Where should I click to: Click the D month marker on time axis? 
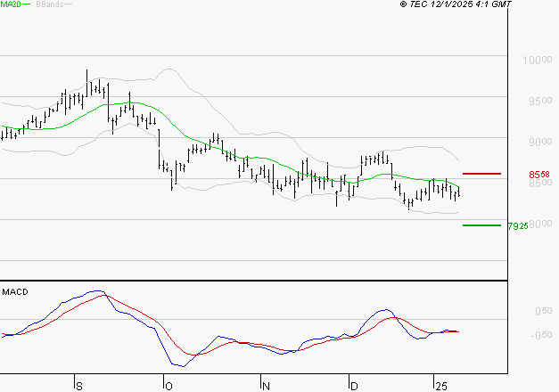point(353,385)
